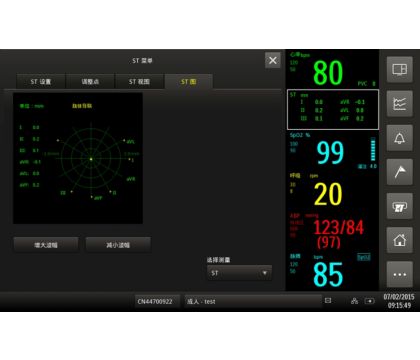Close the ST menu with X

click(x=273, y=60)
